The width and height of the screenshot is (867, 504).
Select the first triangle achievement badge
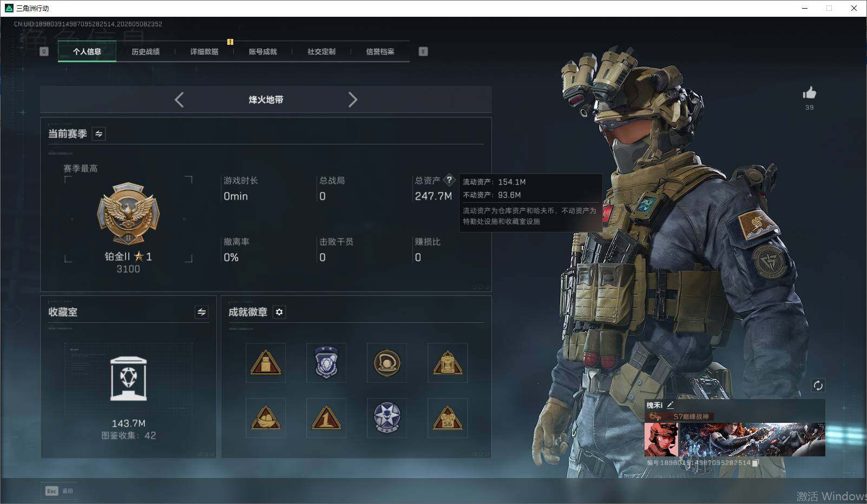point(265,363)
